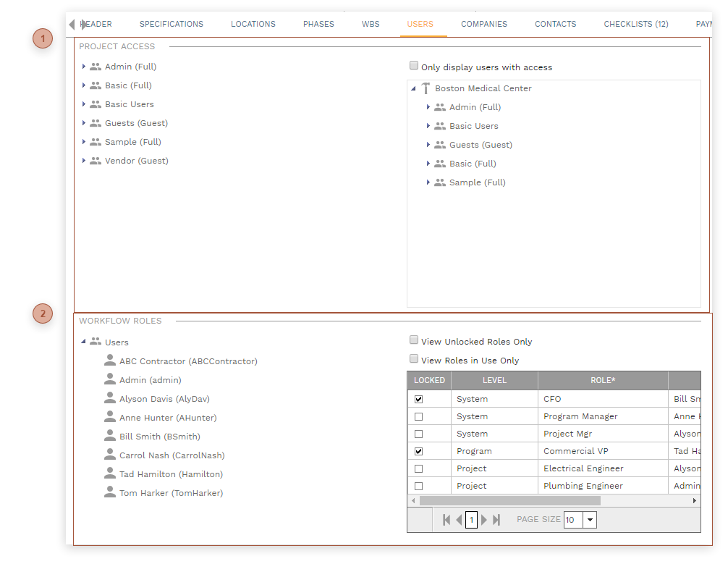Click the group icon beside Admin (Full)
Image resolution: width=728 pixels, height=564 pixels.
96,66
